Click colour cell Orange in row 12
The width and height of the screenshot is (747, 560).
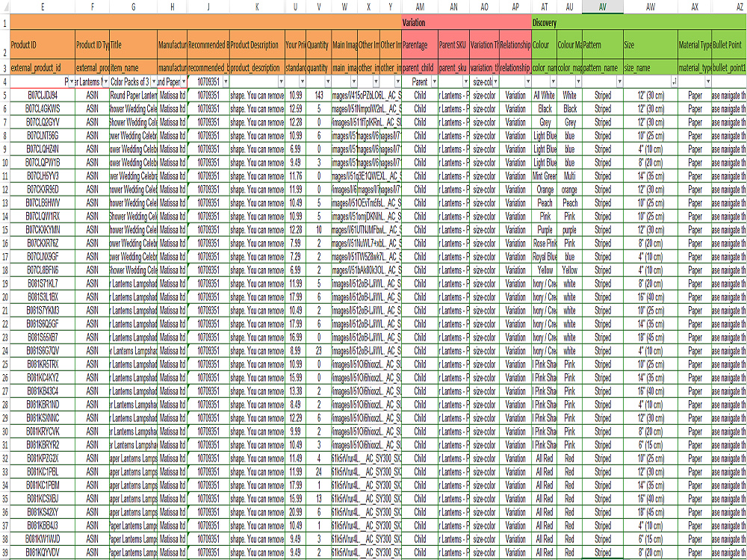tap(544, 190)
